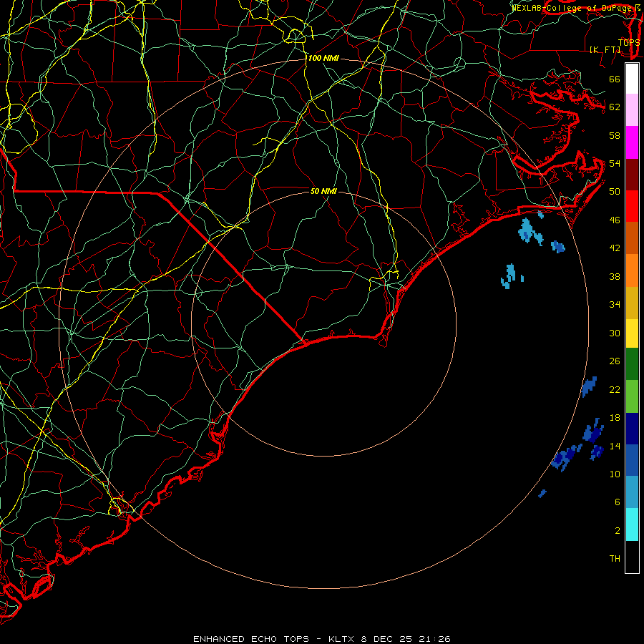Click the legend value '46'
The height and width of the screenshot is (644, 644).
(x=615, y=220)
